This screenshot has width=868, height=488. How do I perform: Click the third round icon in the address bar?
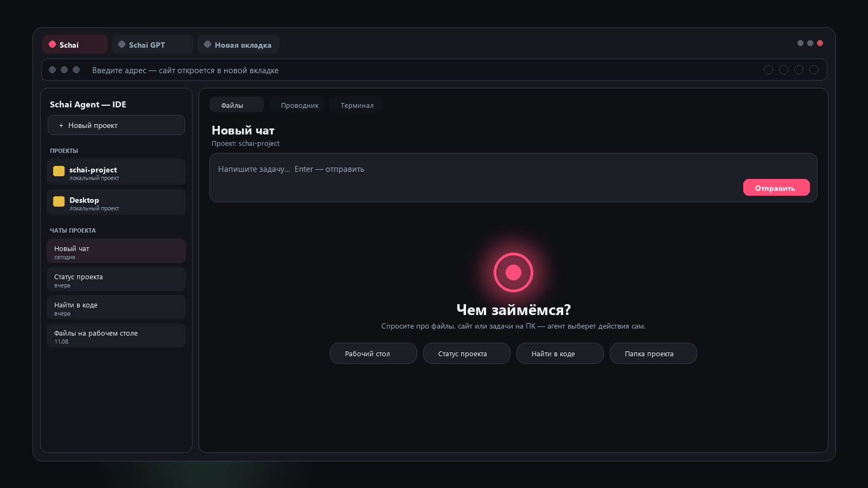pos(799,69)
